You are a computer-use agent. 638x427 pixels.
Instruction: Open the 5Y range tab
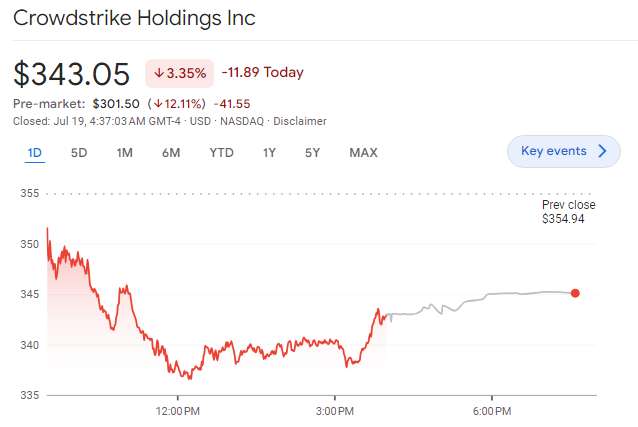point(313,152)
